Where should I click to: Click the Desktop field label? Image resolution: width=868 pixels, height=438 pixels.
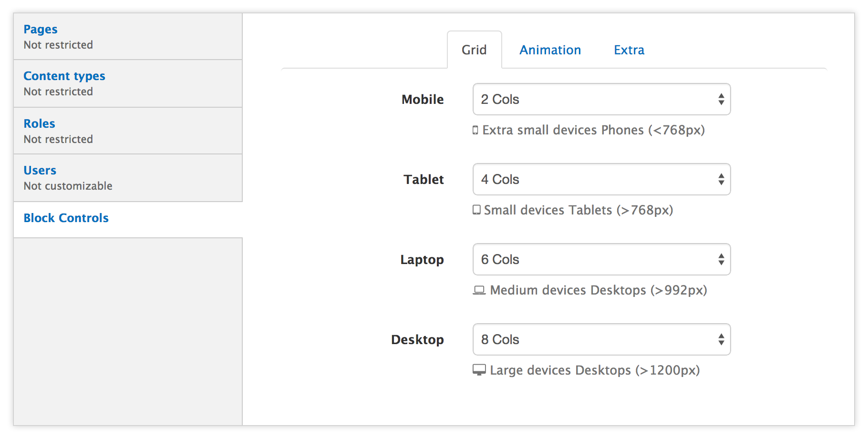tap(417, 340)
